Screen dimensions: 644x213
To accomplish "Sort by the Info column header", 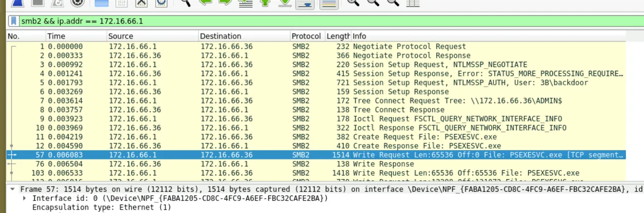I will 488,36.
